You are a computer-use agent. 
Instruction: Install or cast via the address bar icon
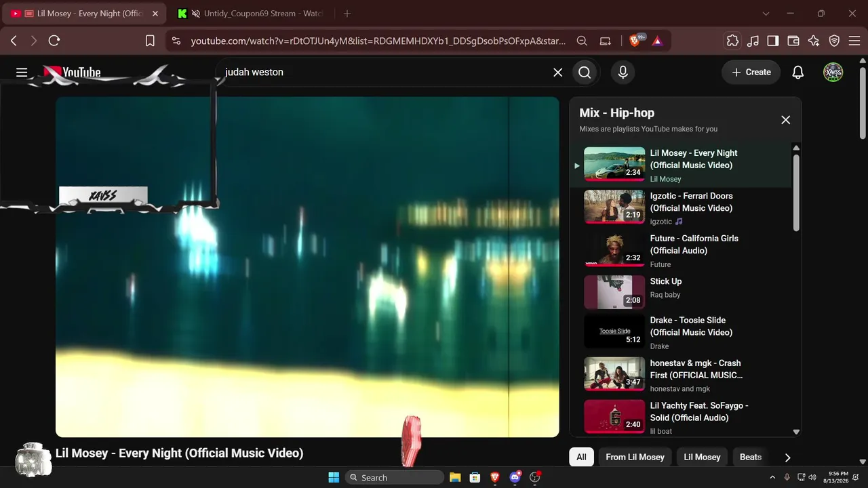pos(606,41)
